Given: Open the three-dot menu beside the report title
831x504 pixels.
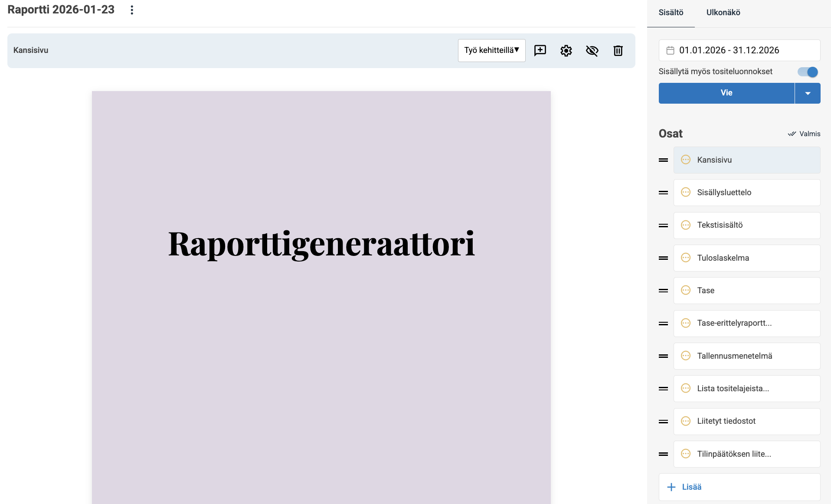Looking at the screenshot, I should pyautogui.click(x=132, y=10).
